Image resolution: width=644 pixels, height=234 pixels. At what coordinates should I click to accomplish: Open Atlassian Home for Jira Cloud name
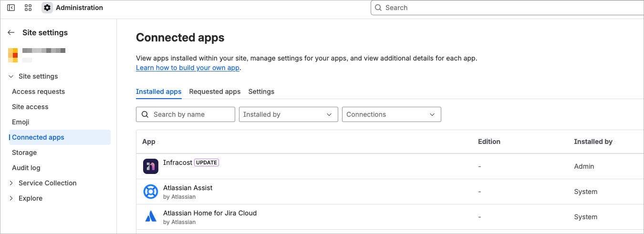pyautogui.click(x=210, y=213)
